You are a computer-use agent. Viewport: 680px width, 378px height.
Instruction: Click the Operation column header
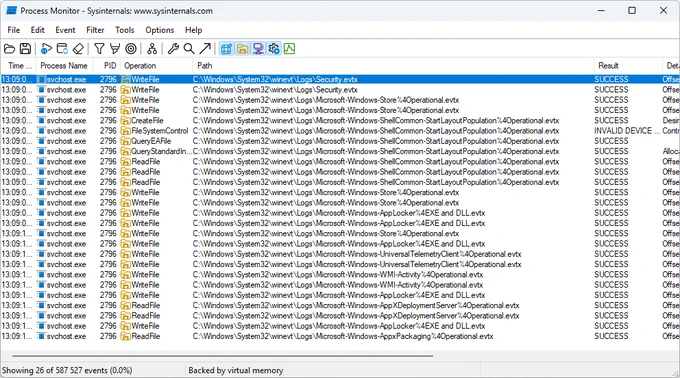pyautogui.click(x=156, y=65)
